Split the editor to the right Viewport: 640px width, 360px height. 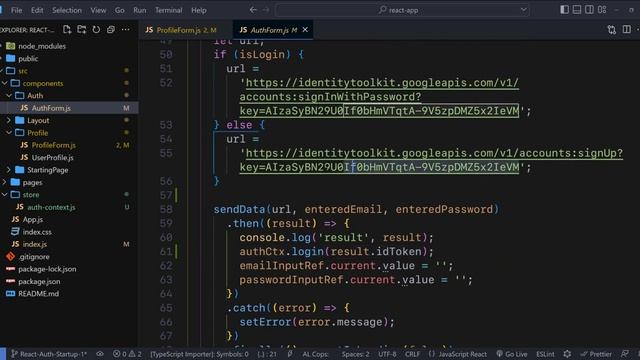(x=627, y=29)
